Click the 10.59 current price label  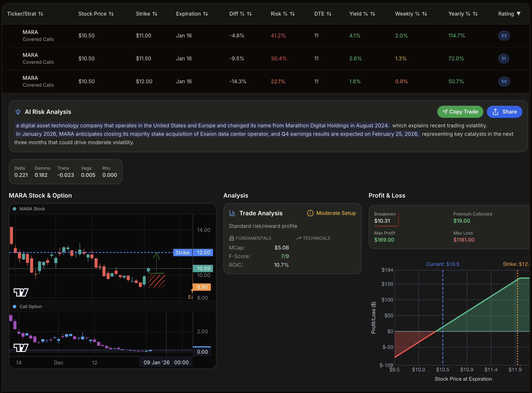point(203,268)
